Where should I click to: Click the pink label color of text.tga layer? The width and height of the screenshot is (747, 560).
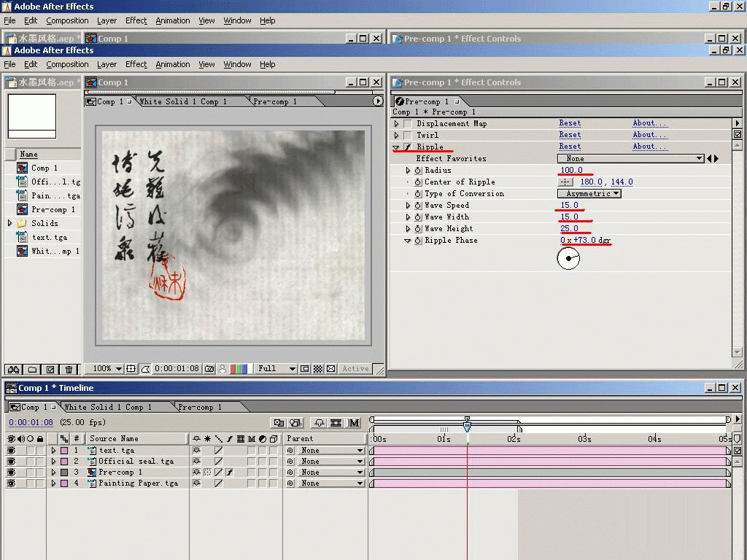64,450
